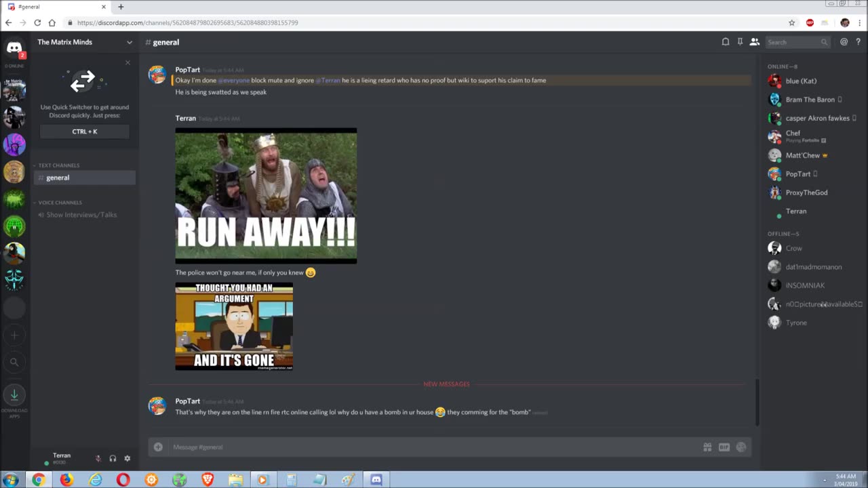Open recent mentions @ icon
Image resolution: width=868 pixels, height=488 pixels.
pos(844,42)
